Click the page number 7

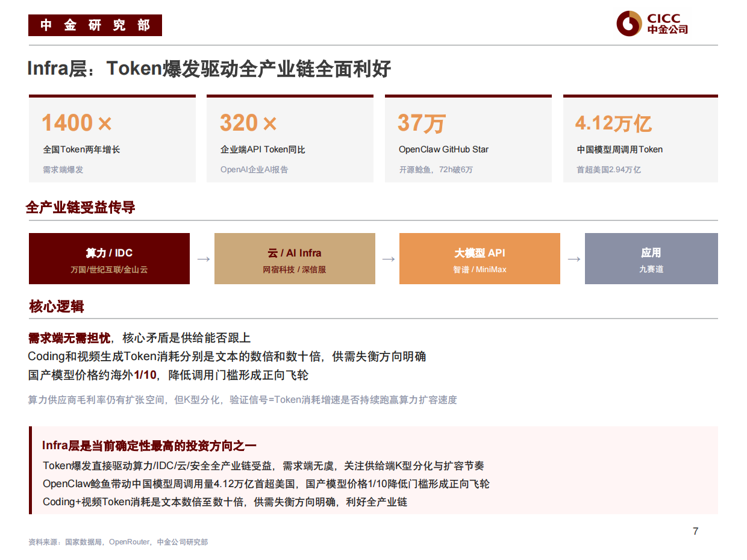(x=696, y=531)
